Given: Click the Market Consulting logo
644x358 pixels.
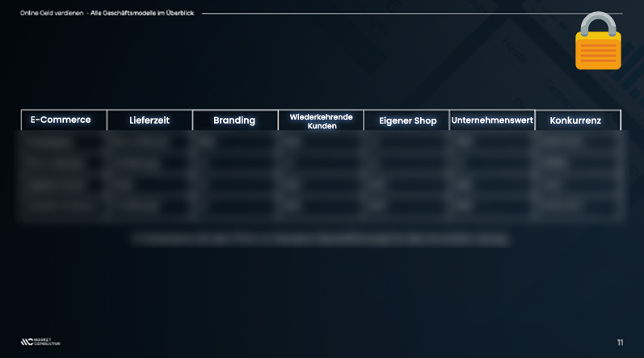Looking at the screenshot, I should (40, 342).
